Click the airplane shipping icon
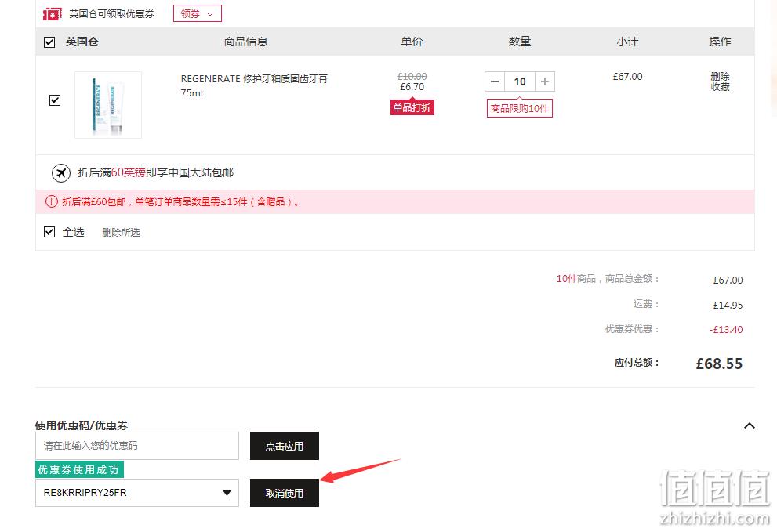Image resolution: width=777 pixels, height=532 pixels. click(x=61, y=173)
